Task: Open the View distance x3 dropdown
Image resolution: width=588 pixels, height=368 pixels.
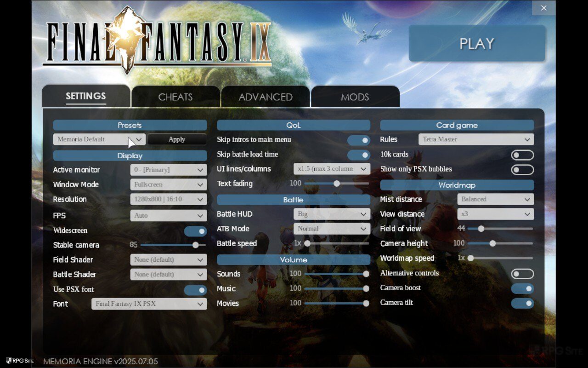Action: [496, 214]
